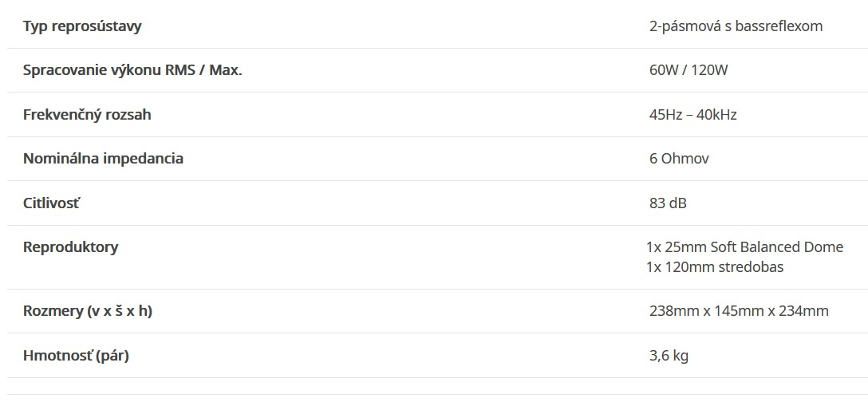This screenshot has height=406, width=868.
Task: Select the 83 dB value
Action: [668, 203]
